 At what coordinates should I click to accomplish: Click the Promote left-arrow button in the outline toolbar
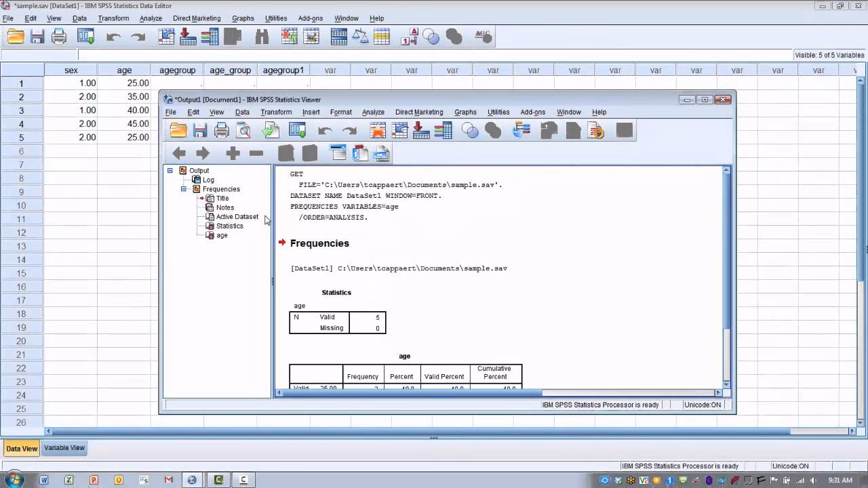coord(178,153)
